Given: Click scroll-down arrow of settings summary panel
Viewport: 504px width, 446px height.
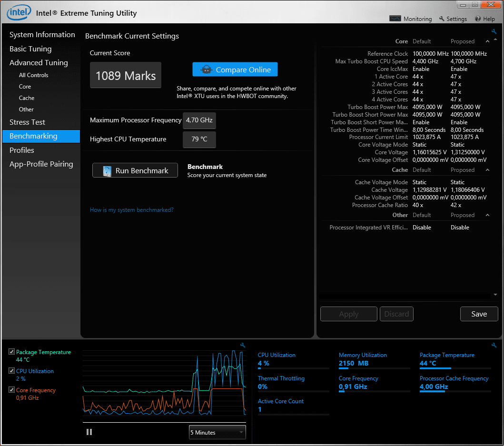Looking at the screenshot, I should [x=495, y=295].
